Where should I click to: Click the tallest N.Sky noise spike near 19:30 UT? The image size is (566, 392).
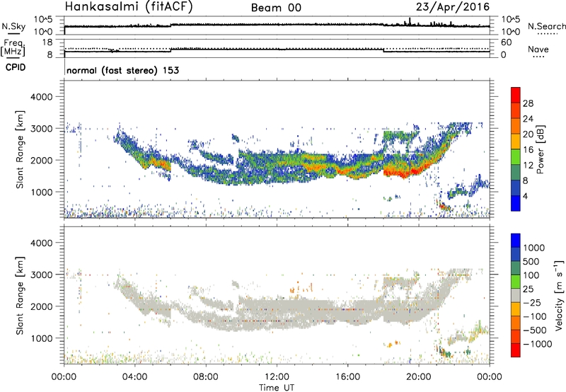pyautogui.click(x=410, y=21)
